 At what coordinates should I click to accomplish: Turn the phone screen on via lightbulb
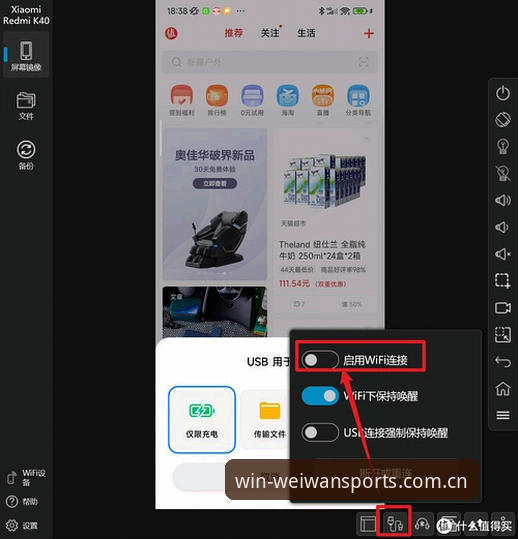[503, 146]
